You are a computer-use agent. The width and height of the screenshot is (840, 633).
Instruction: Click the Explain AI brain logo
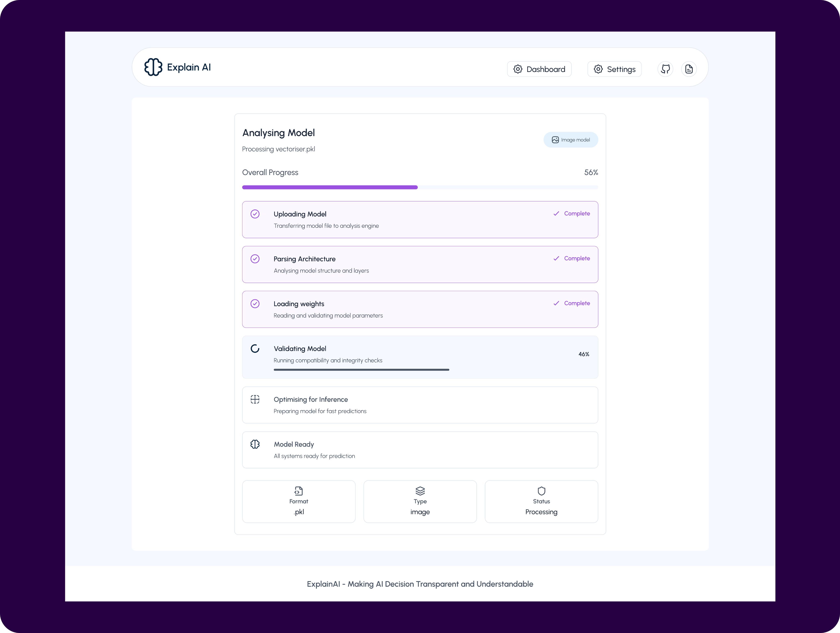pyautogui.click(x=153, y=67)
